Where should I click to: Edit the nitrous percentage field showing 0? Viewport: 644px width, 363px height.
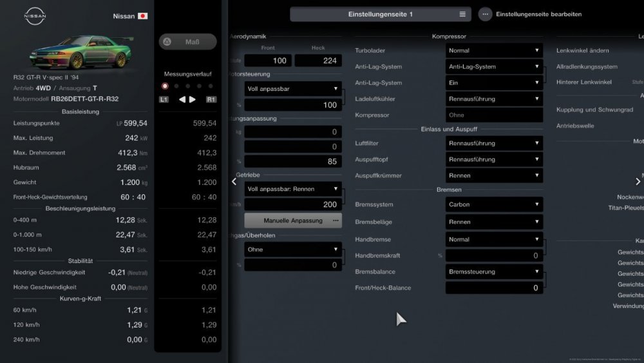[293, 265]
